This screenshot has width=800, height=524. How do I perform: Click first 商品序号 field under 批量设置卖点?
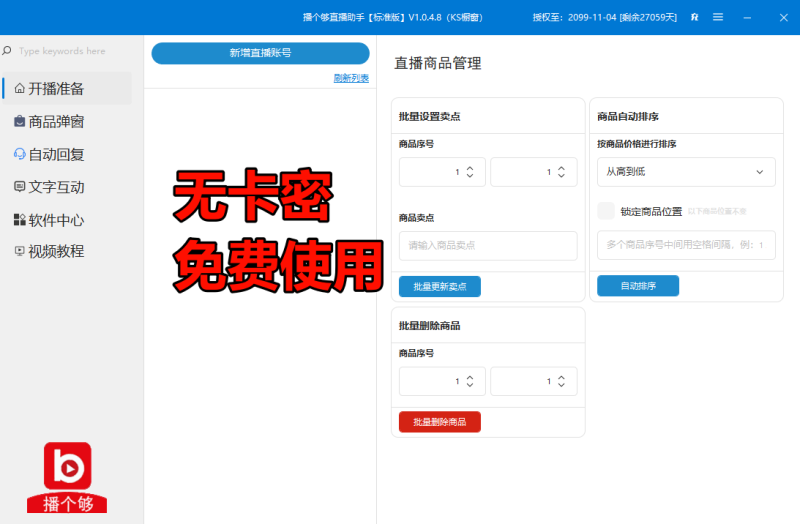pyautogui.click(x=442, y=172)
